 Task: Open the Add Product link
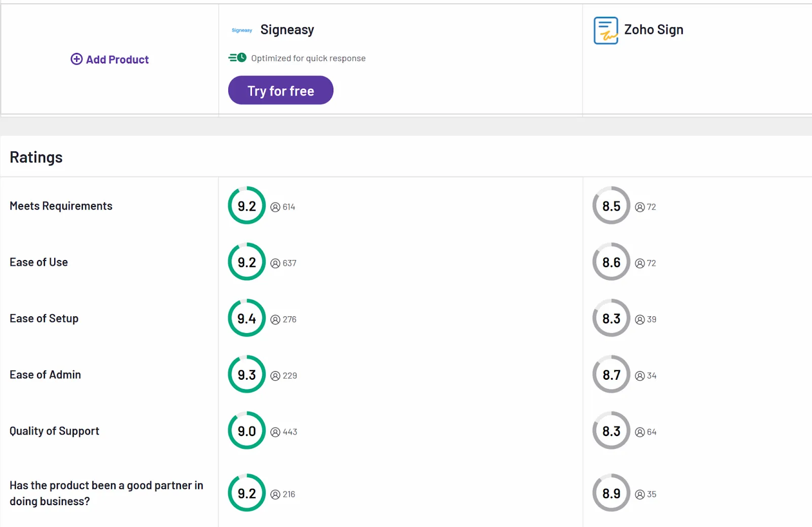point(110,59)
